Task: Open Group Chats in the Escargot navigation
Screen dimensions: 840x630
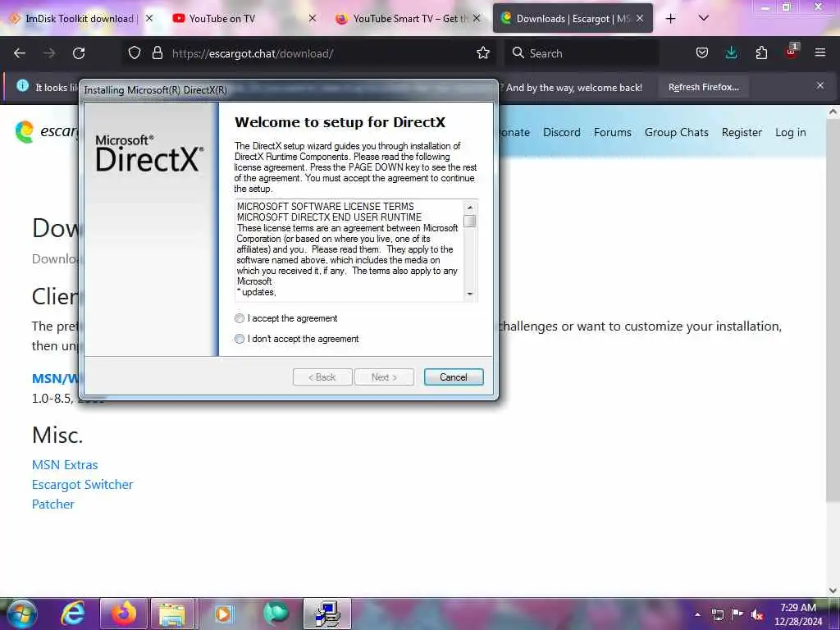Action: [676, 132]
